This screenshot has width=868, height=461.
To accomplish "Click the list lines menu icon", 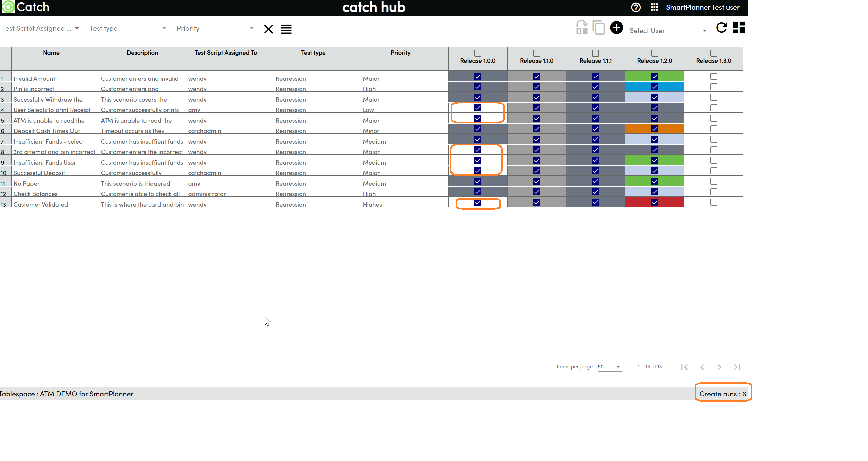I will coord(286,29).
